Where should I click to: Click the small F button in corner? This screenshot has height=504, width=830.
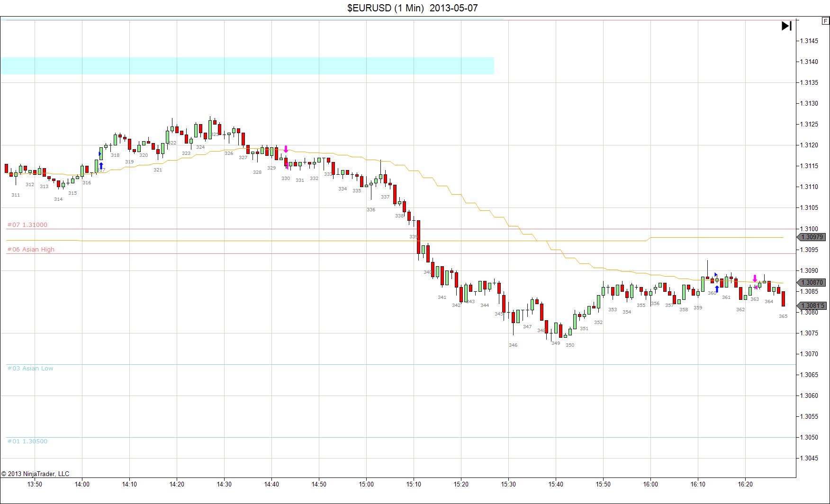pos(826,21)
